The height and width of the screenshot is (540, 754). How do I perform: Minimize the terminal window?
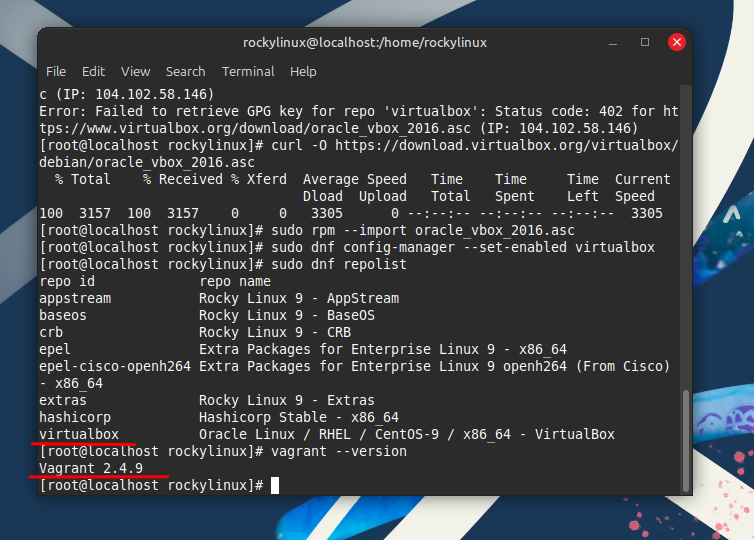click(614, 42)
